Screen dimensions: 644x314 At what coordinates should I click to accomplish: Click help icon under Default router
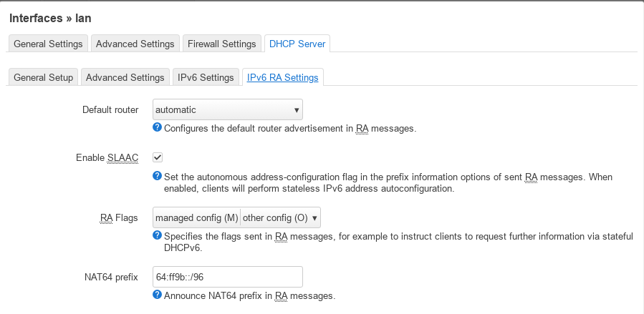coord(157,127)
